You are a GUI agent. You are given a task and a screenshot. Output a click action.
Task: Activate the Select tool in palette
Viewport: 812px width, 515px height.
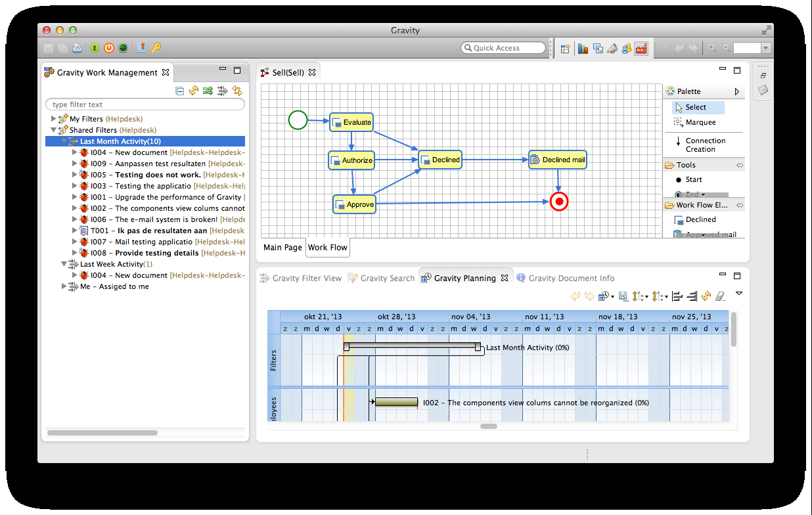pos(696,107)
